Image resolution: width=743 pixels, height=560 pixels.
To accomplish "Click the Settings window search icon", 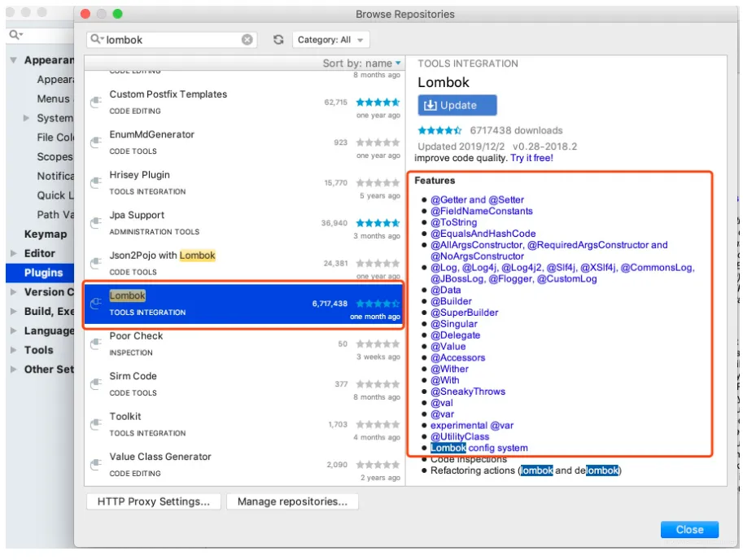I will [15, 34].
